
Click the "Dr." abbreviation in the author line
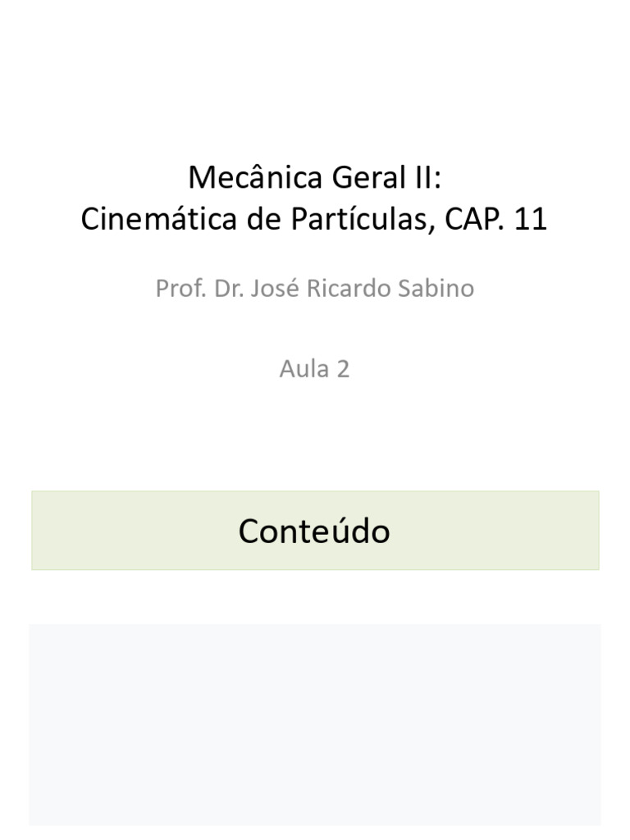[x=230, y=288]
